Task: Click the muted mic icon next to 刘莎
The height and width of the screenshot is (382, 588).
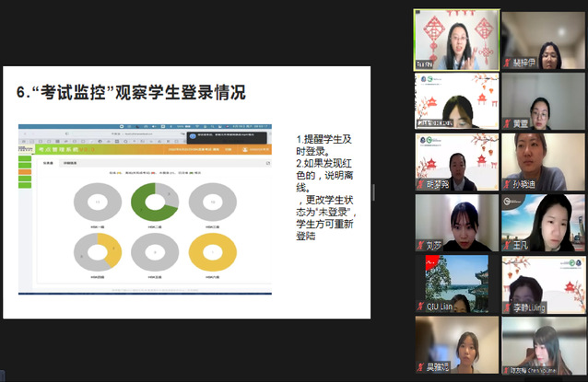Action: tap(420, 246)
